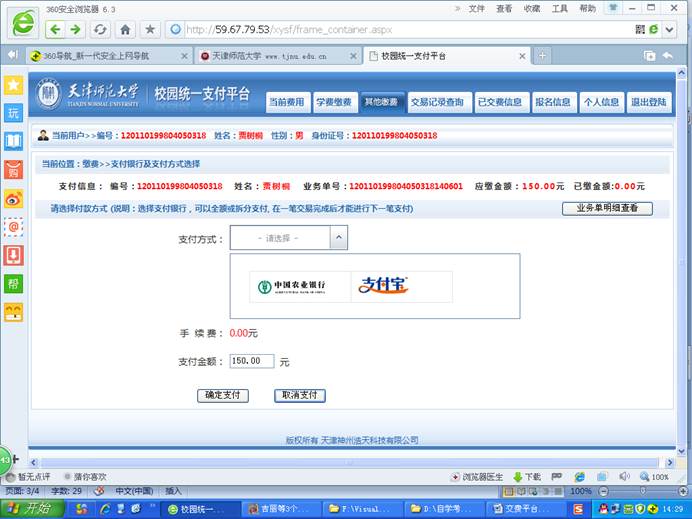Open the blue book reading sidebar icon
This screenshot has width=692, height=519.
click(x=13, y=141)
